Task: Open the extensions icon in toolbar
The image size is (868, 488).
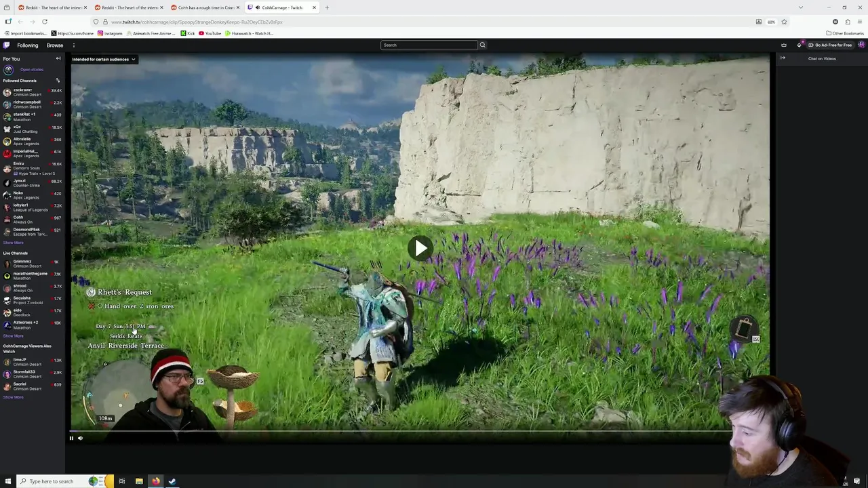Action: 848,22
